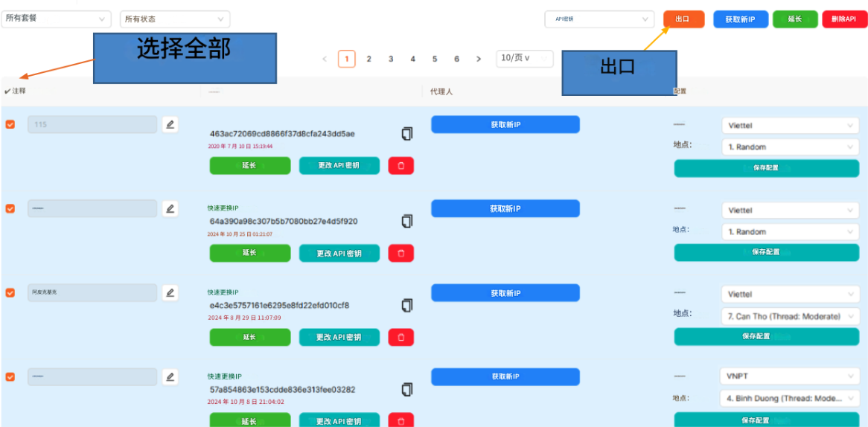Copy API key 57a854863e153cdde836e313fee03282

406,390
